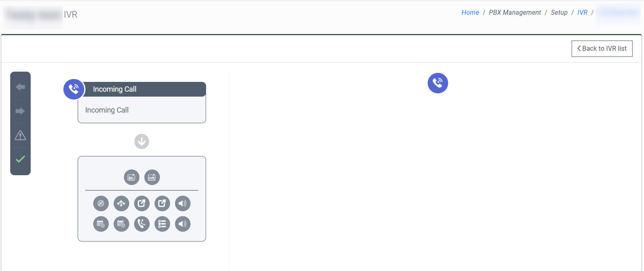Click the undo left arrow in sidebar
This screenshot has width=644, height=271.
click(20, 87)
